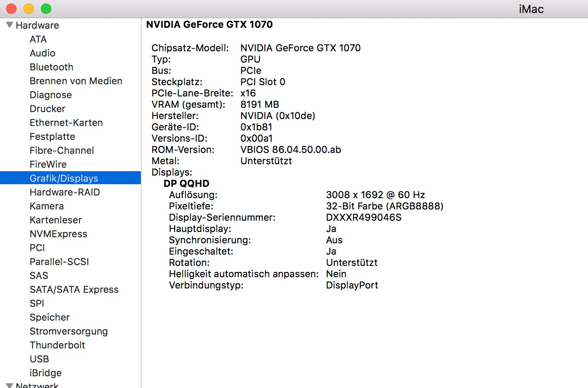Open the iBridge entry

click(46, 373)
